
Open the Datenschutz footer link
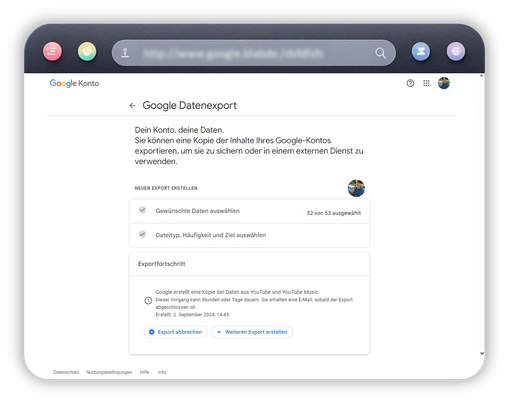coord(66,372)
